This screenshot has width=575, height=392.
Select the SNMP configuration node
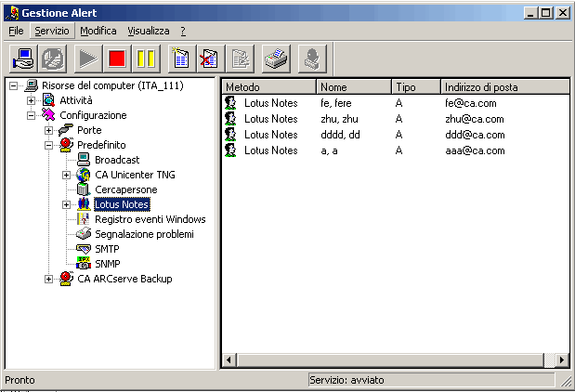pos(107,264)
